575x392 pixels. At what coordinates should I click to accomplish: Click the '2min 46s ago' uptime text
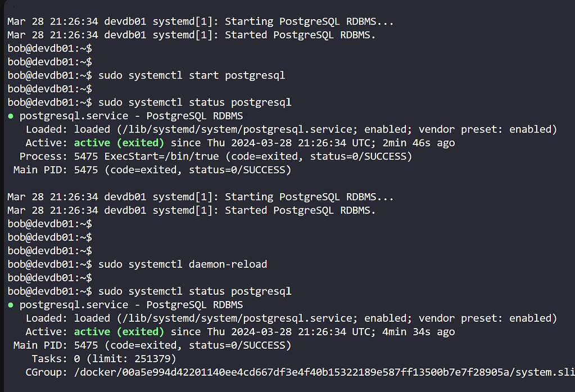(418, 143)
